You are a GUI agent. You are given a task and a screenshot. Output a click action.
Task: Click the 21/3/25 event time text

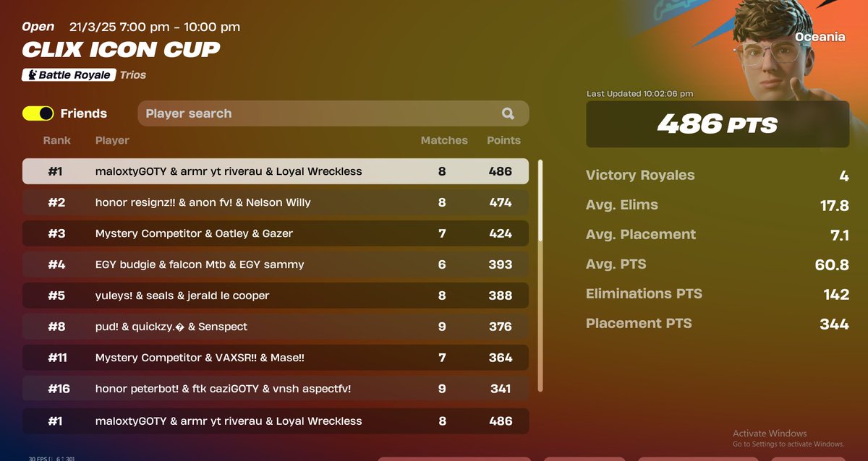155,27
